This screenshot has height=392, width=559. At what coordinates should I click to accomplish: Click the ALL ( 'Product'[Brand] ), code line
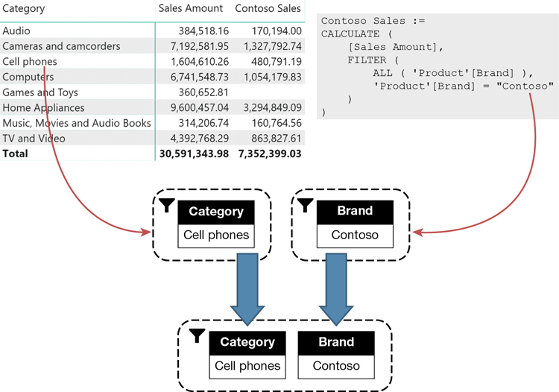click(452, 73)
